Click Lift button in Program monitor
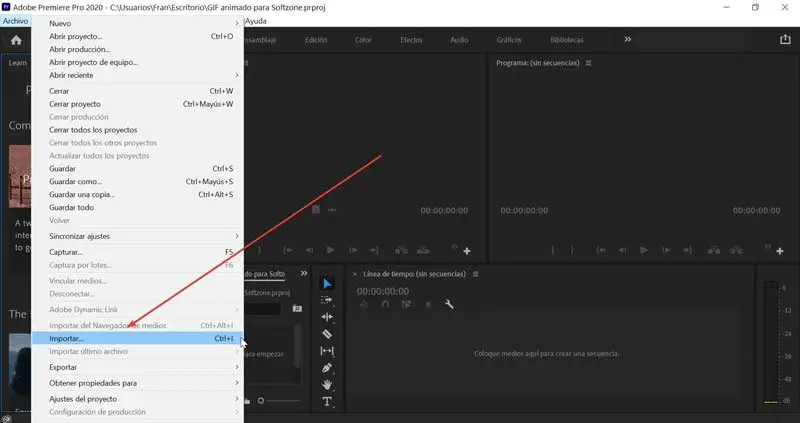 [714, 251]
